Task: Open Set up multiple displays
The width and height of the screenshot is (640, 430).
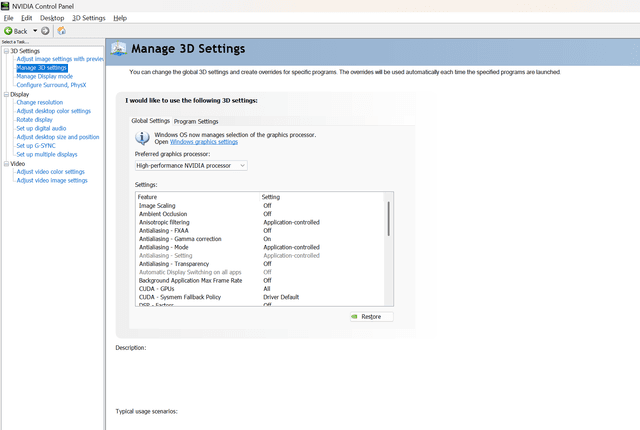Action: [47, 154]
